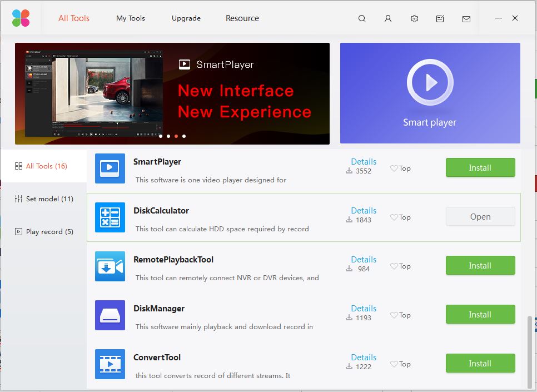Image resolution: width=537 pixels, height=392 pixels.
Task: View Details link for DiskManager
Action: pyautogui.click(x=364, y=309)
